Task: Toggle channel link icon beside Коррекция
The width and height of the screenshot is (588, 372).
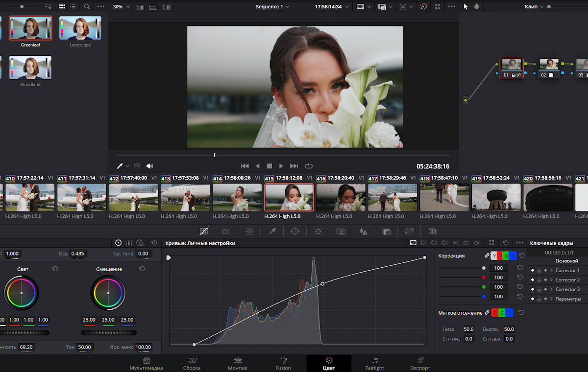Action: tap(487, 256)
